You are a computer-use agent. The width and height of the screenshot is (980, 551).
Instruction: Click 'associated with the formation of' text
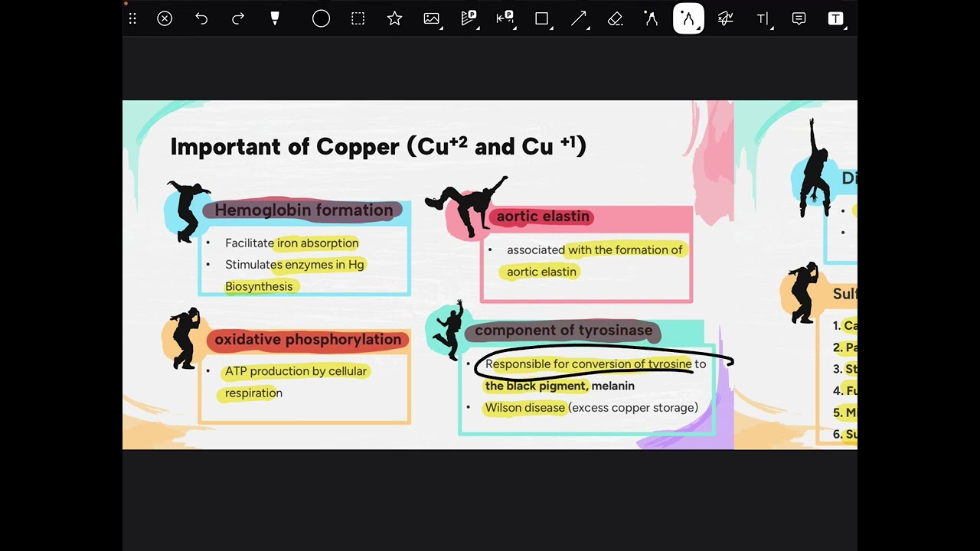click(x=594, y=249)
